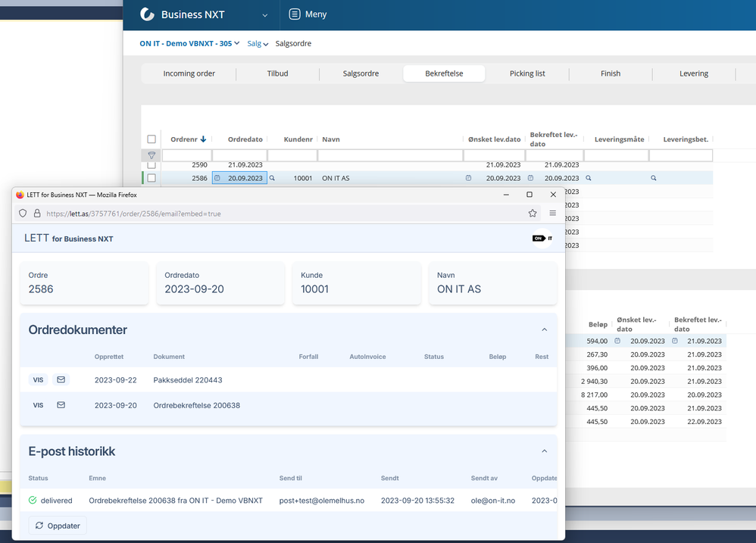Check the box for order 2590
The image size is (756, 543).
152,165
